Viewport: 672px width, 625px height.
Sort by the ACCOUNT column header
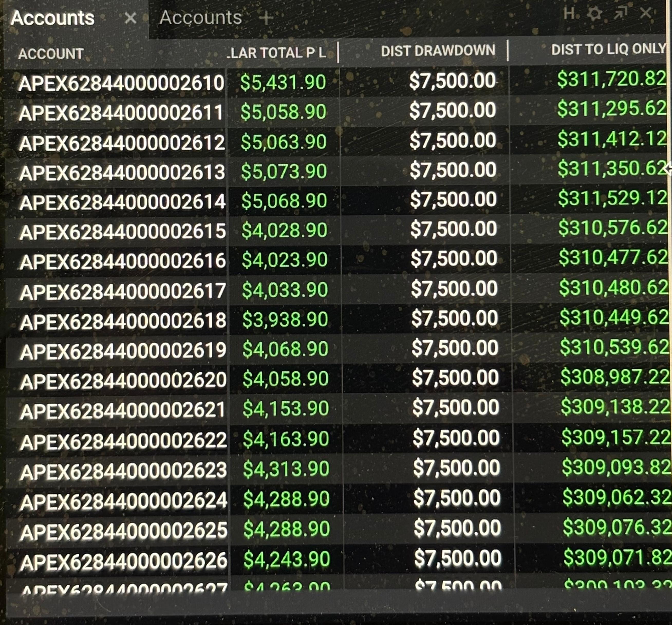[51, 54]
